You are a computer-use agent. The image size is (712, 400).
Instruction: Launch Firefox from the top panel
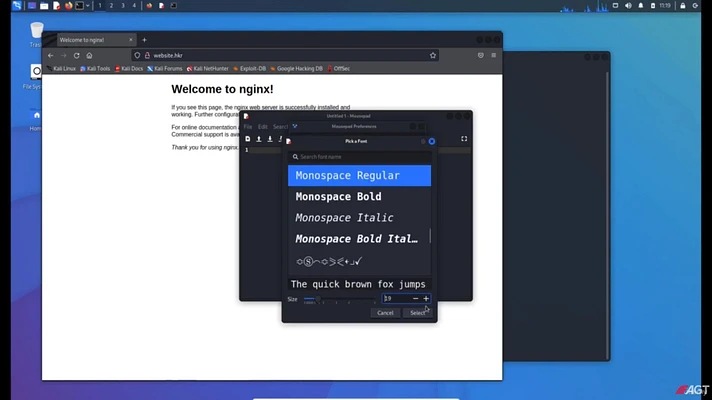coord(68,5)
